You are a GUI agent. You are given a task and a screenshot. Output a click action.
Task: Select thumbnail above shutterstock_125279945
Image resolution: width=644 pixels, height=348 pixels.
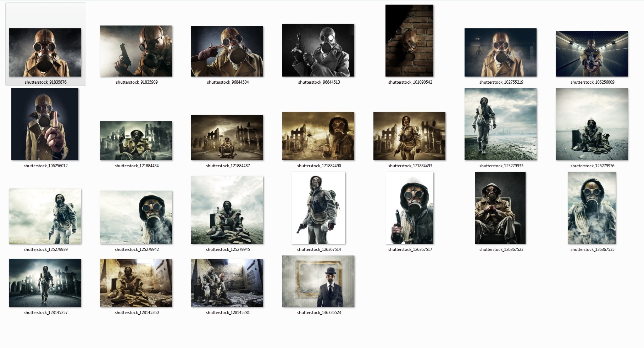coord(227,210)
